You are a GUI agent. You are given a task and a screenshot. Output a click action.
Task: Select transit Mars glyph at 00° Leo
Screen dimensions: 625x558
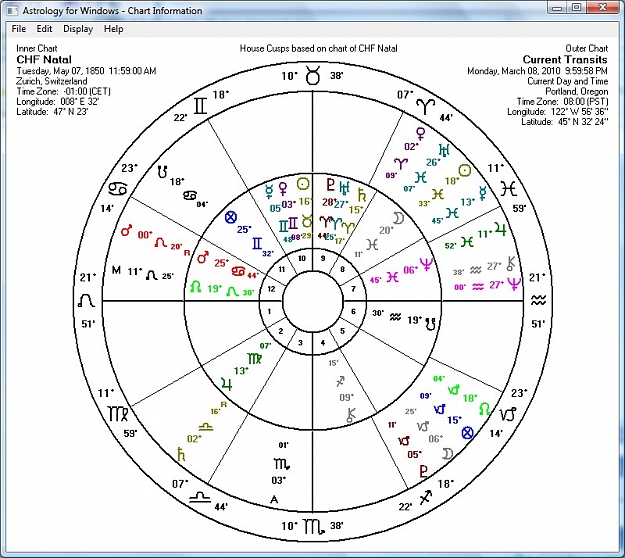tap(127, 230)
